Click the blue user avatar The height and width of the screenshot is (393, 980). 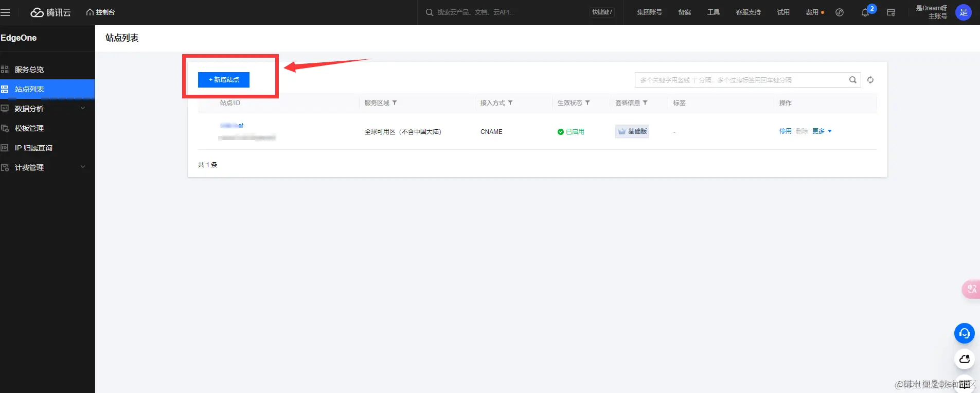click(x=963, y=12)
